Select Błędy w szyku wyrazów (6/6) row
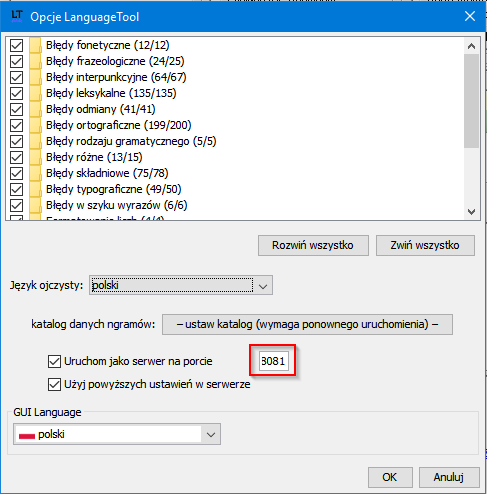487x494 pixels. (x=117, y=205)
